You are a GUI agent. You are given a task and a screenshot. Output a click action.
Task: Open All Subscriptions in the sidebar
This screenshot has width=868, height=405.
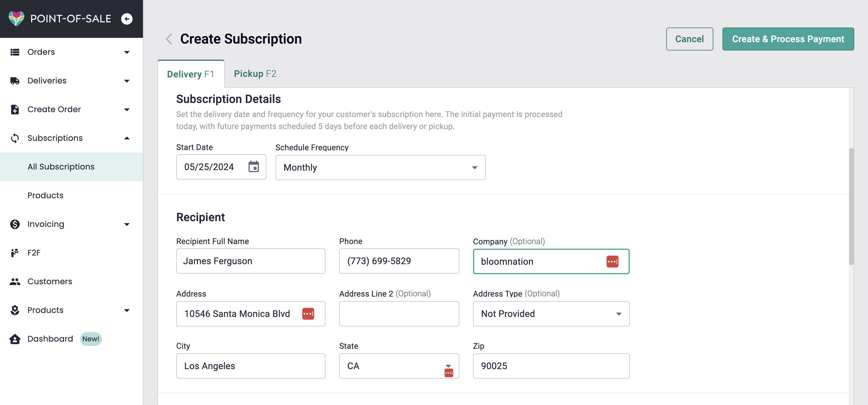[x=71, y=167]
